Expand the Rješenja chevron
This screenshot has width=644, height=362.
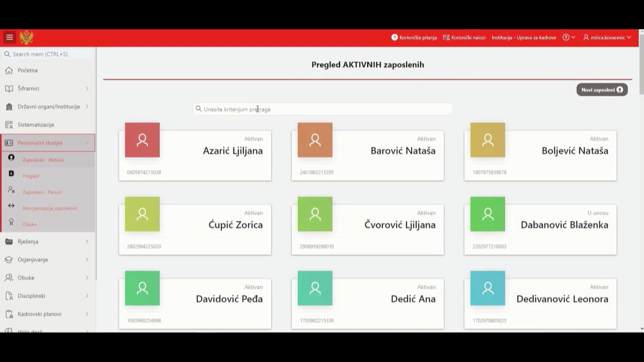[x=87, y=241]
